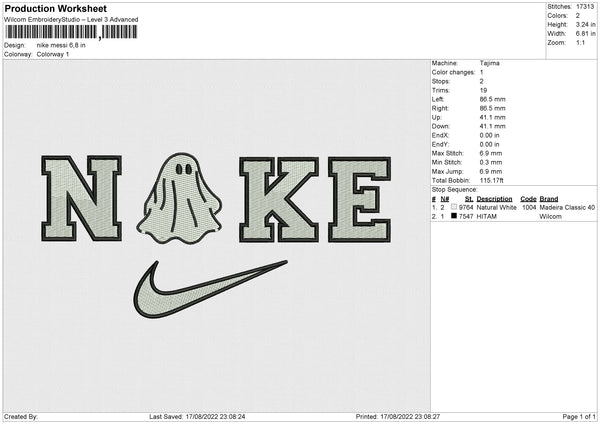This screenshot has height=424, width=600.
Task: Click the Brand column header
Action: pyautogui.click(x=549, y=199)
